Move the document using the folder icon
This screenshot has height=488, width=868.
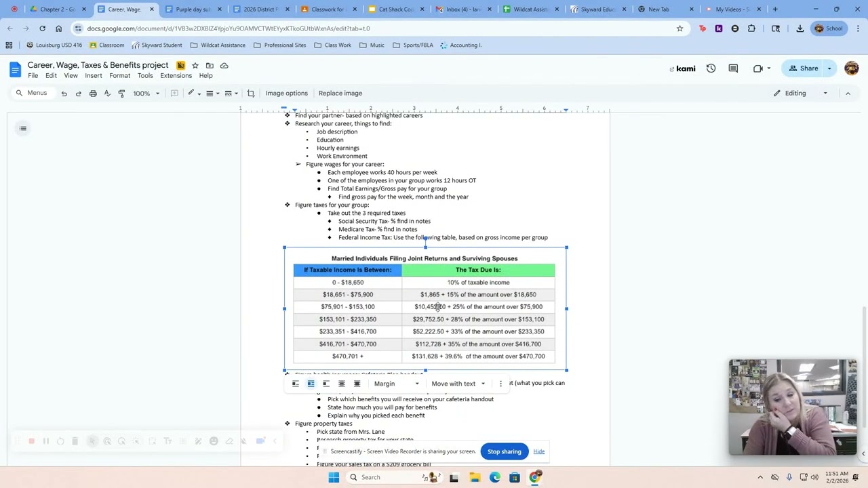pyautogui.click(x=210, y=66)
